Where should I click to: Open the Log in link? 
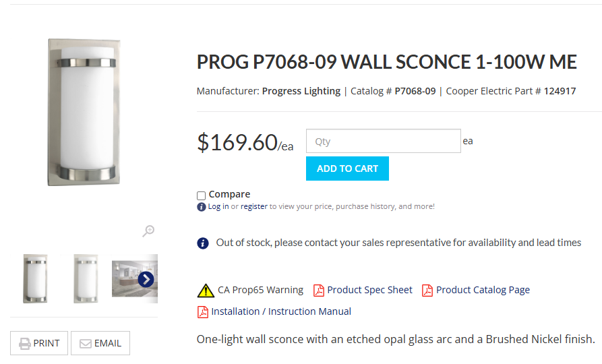tap(218, 207)
